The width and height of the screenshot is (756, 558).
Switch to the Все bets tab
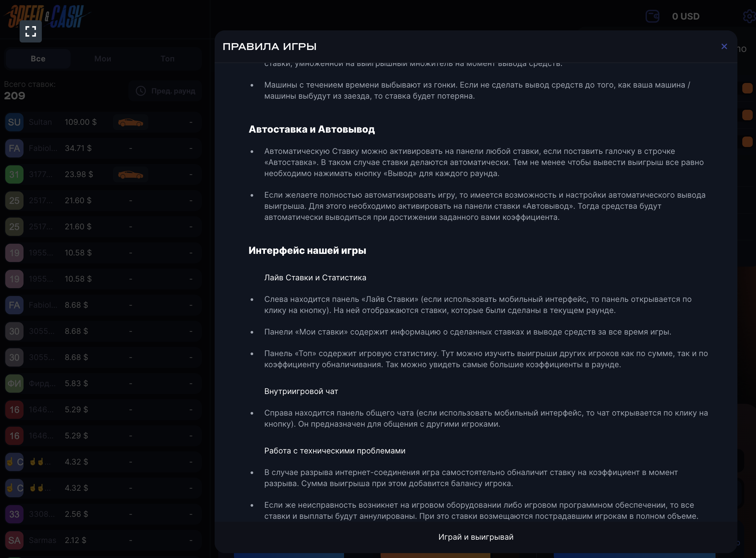(x=38, y=59)
